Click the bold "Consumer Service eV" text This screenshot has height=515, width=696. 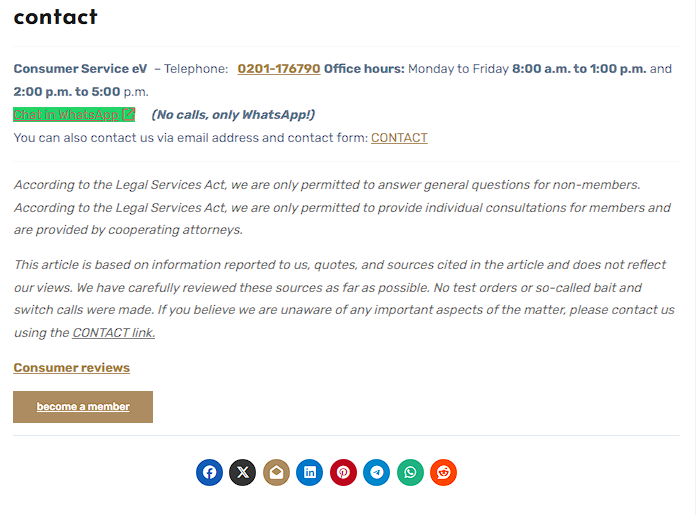point(80,69)
